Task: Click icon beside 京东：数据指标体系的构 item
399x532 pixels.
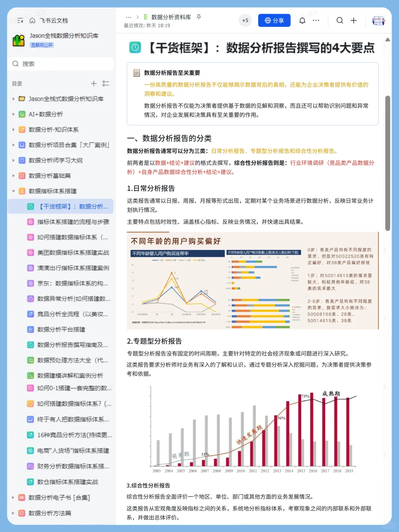Action: pos(31,283)
